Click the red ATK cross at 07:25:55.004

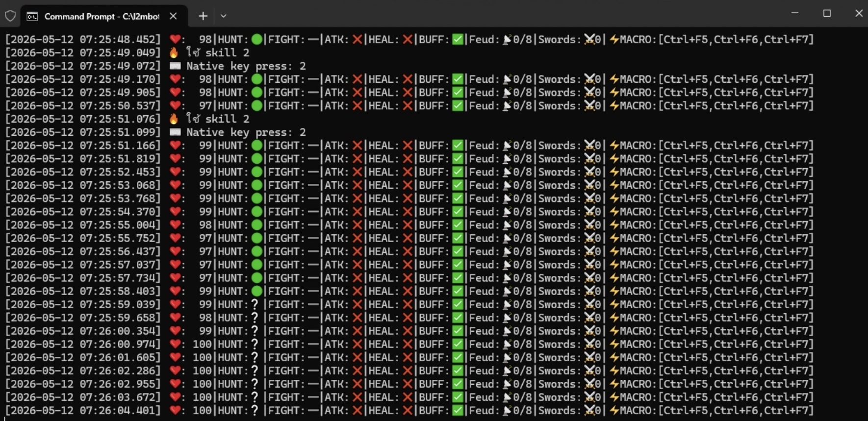click(x=357, y=225)
